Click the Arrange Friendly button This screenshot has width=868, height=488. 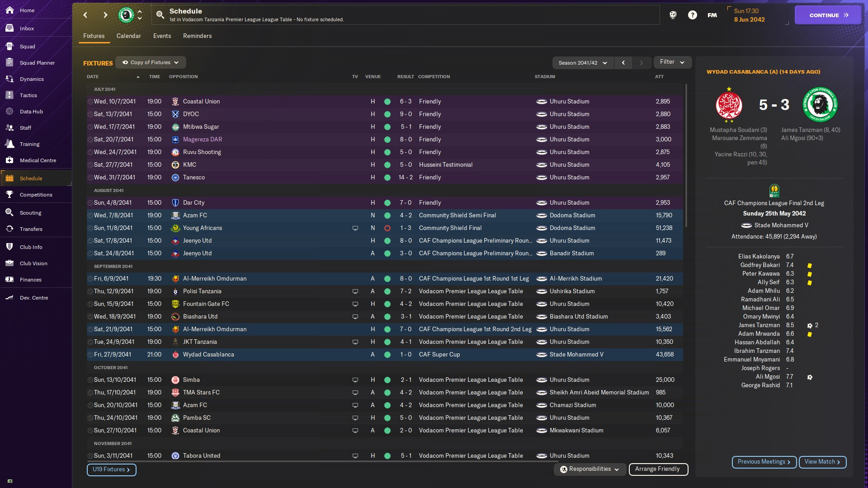click(x=657, y=469)
